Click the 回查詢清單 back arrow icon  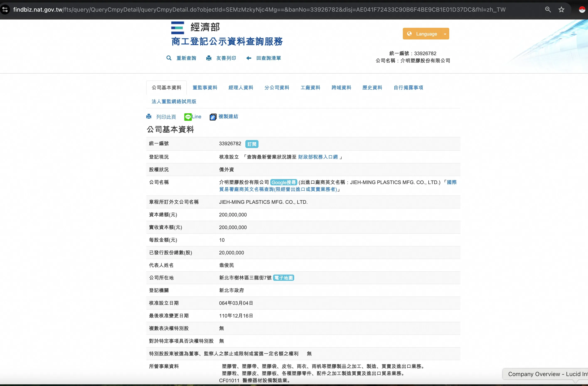point(249,58)
